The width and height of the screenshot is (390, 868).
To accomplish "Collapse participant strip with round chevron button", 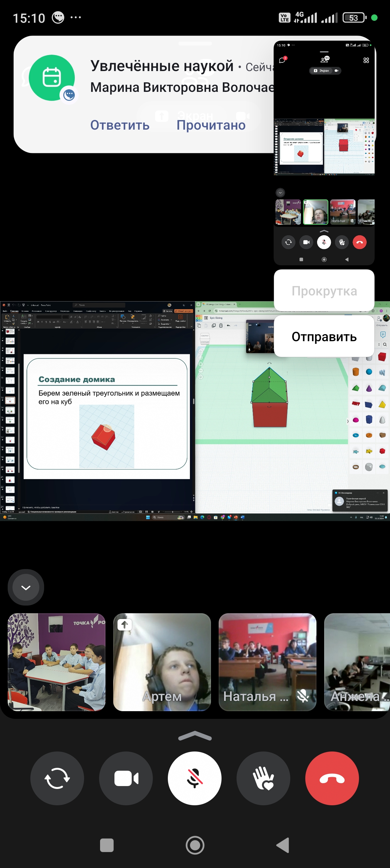I will (26, 587).
